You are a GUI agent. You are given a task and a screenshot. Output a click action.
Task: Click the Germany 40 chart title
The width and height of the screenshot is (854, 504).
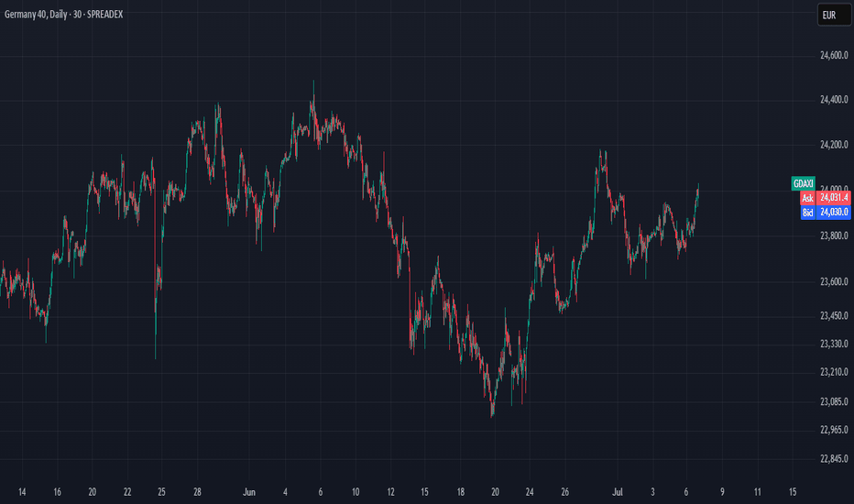pos(64,15)
